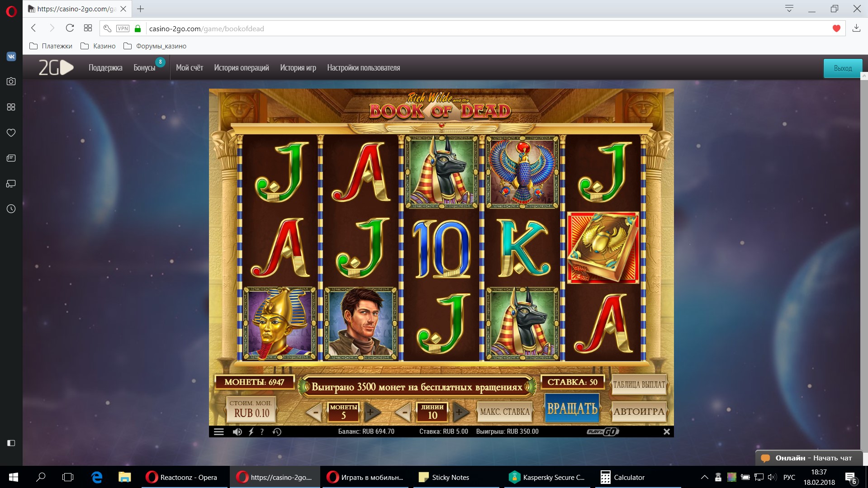
Task: Click the Rich Wilde explorer symbol
Action: (x=361, y=323)
